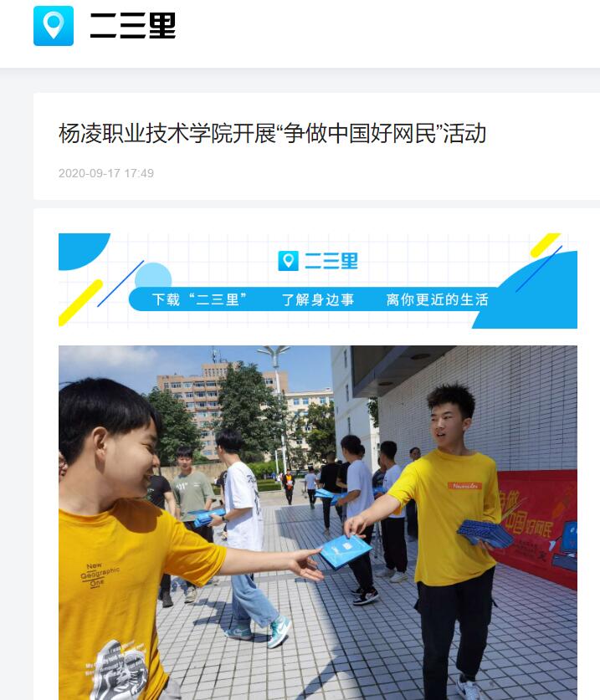Click the blue booklet being handed over
This screenshot has height=700, width=600.
point(346,551)
